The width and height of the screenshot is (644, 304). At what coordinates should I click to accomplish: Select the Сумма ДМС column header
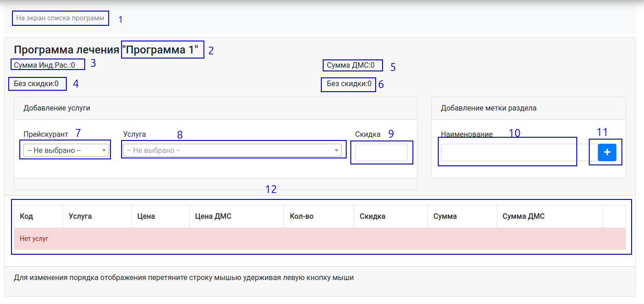(523, 216)
